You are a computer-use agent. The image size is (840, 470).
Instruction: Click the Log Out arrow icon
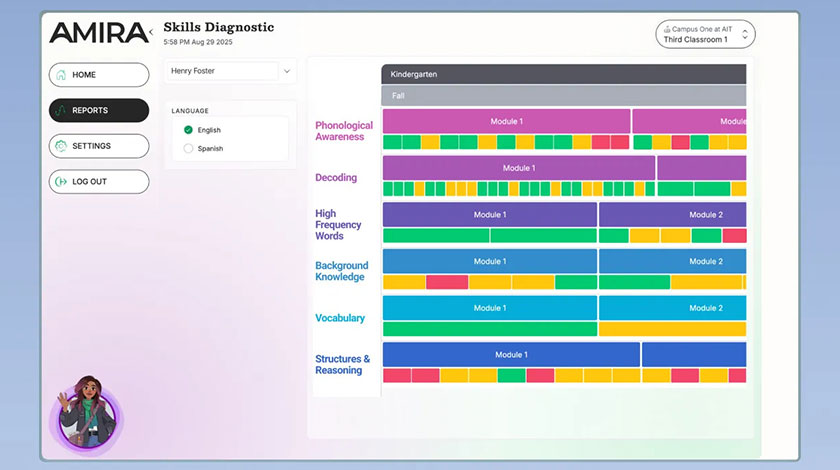(61, 182)
